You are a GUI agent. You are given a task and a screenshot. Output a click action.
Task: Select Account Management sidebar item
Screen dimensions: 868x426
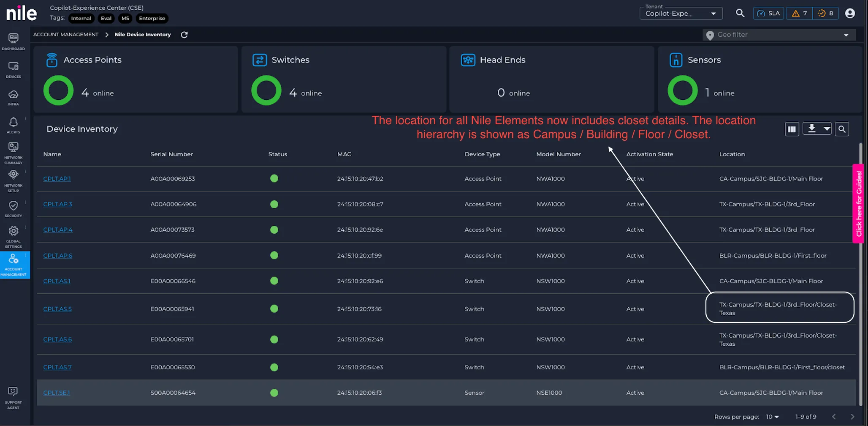[15, 265]
